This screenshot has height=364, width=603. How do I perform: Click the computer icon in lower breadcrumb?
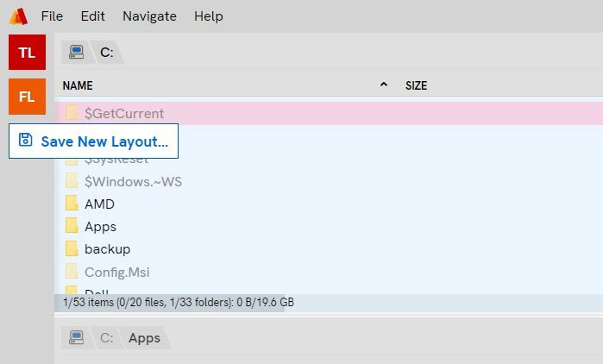click(x=77, y=338)
